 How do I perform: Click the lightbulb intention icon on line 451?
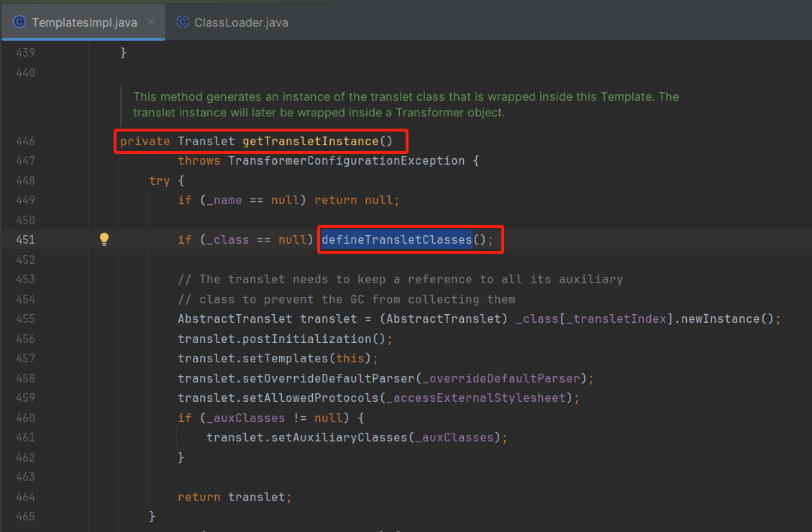104,239
